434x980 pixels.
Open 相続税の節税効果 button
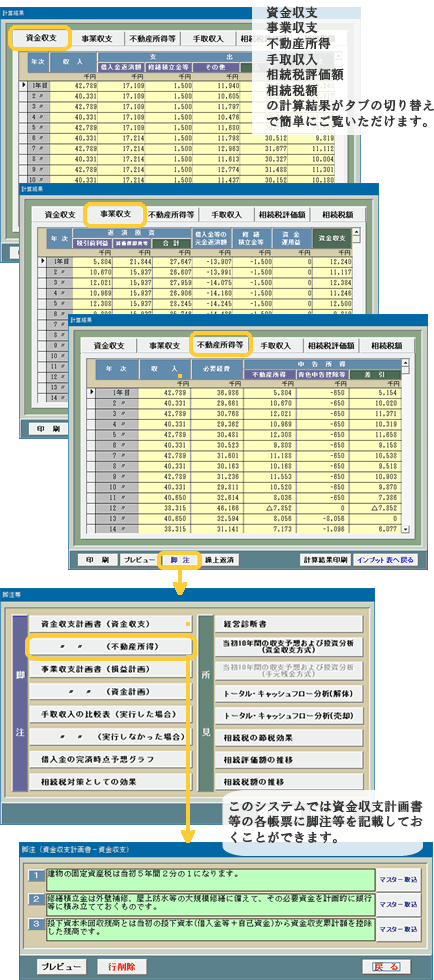point(289,738)
